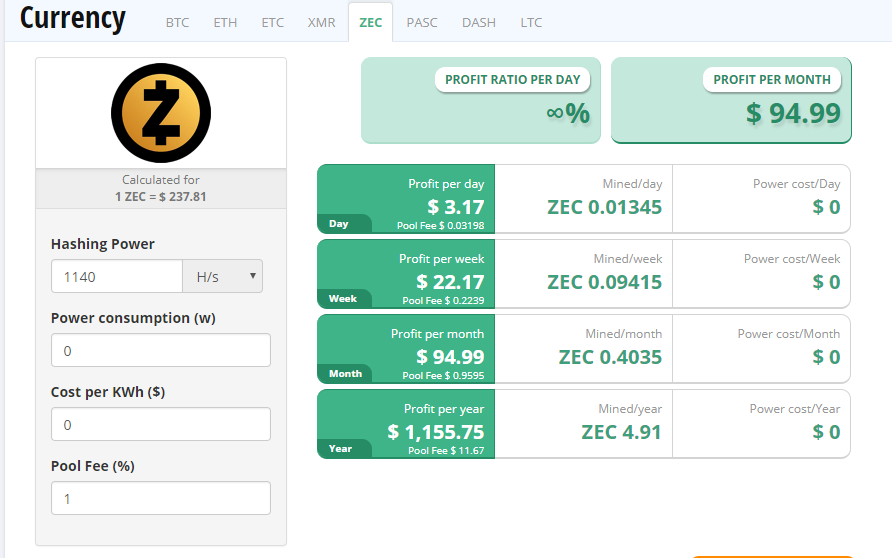Select the ZEC tab
This screenshot has width=892, height=558.
[x=370, y=22]
